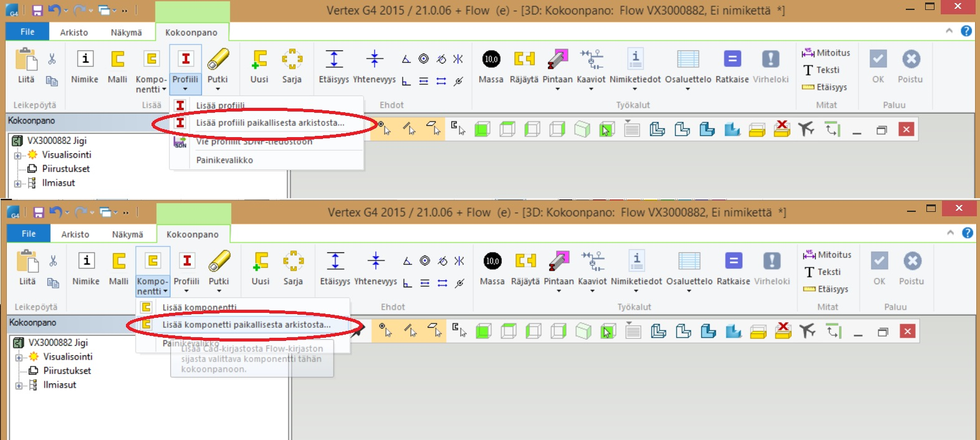The width and height of the screenshot is (980, 440).
Task: Click the Mitoitus button in lower ribbon
Action: [827, 255]
